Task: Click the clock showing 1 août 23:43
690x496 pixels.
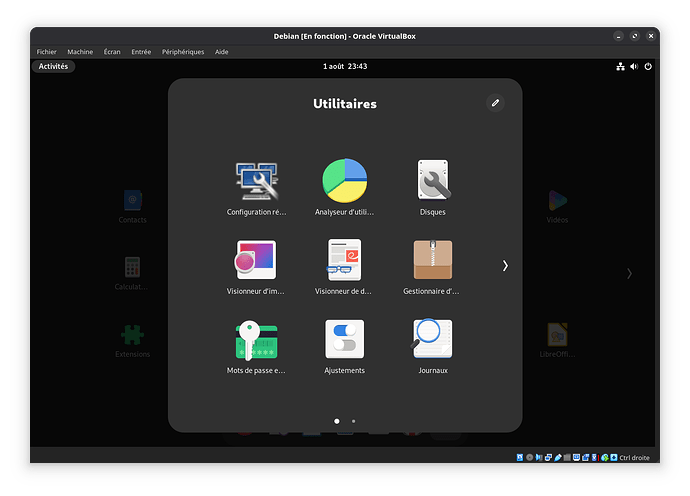Action: tap(345, 67)
